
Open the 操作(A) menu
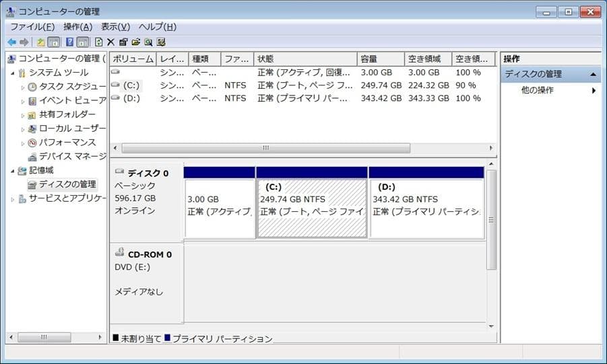click(x=77, y=27)
